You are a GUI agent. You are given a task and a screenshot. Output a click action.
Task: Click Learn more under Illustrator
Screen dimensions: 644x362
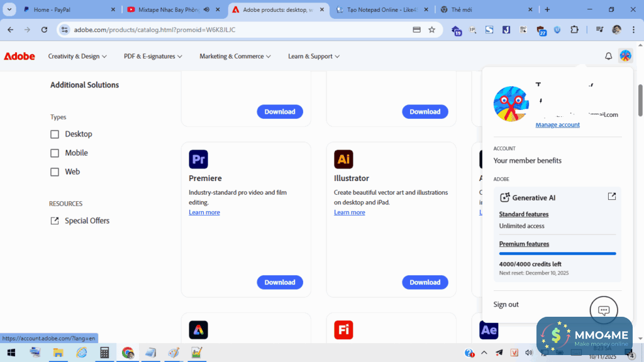(x=350, y=212)
